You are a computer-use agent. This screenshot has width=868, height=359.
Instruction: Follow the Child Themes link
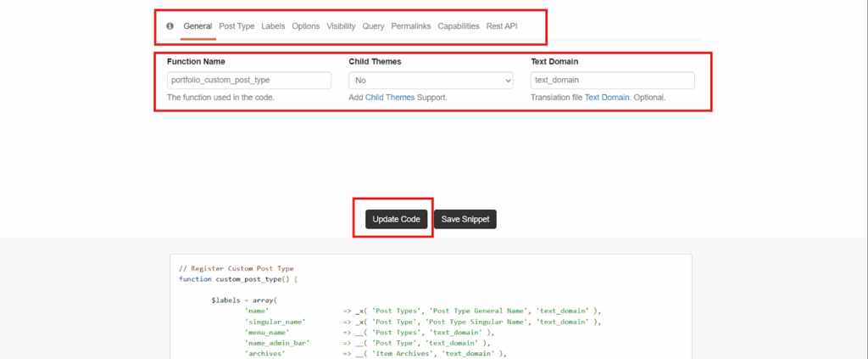(x=390, y=98)
